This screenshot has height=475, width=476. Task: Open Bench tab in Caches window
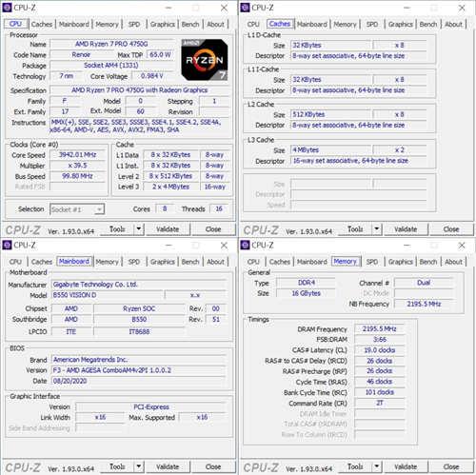tap(428, 25)
